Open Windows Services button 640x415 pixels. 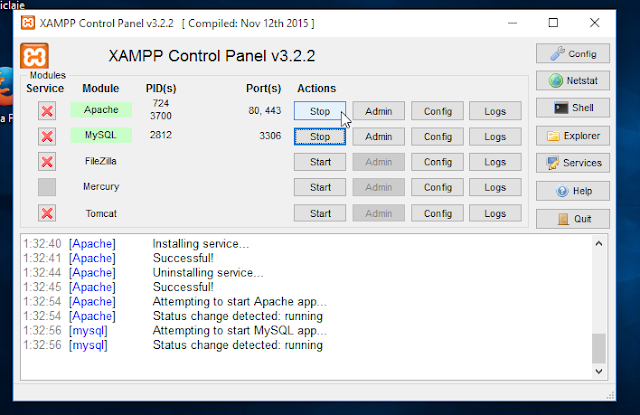(x=573, y=163)
